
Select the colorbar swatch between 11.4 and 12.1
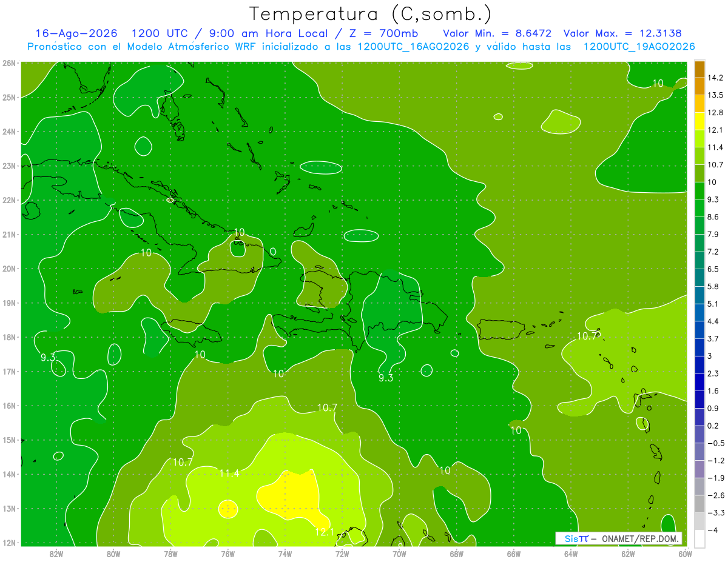pos(699,138)
